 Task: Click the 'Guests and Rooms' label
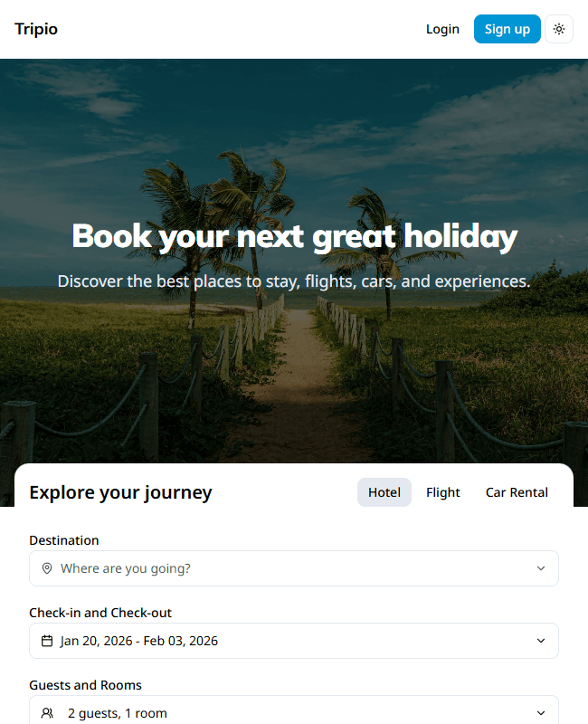[x=85, y=685]
